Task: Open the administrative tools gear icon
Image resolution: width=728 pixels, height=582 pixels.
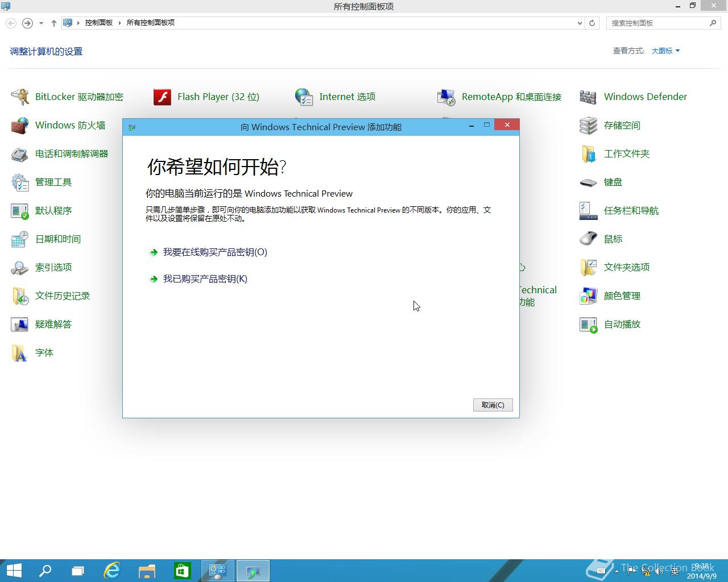Action: (x=20, y=182)
